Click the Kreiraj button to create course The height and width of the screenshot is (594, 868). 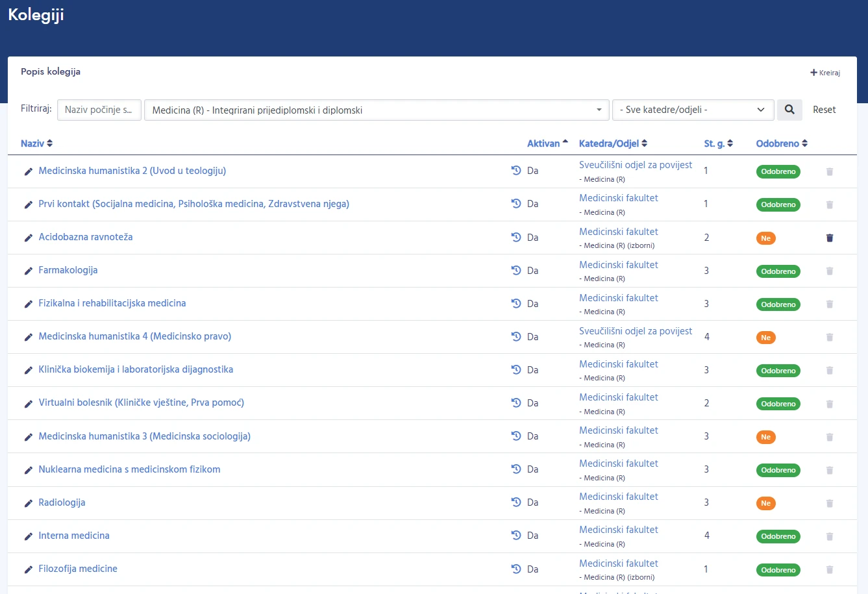pyautogui.click(x=825, y=73)
